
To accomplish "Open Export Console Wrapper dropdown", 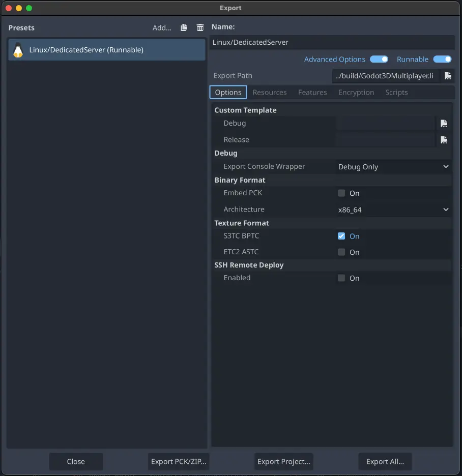I will [393, 167].
